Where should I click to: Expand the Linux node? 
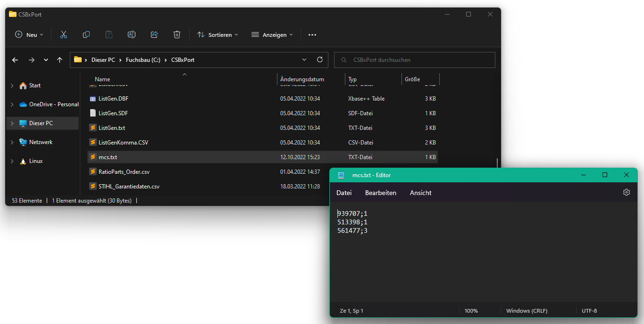[x=12, y=161]
